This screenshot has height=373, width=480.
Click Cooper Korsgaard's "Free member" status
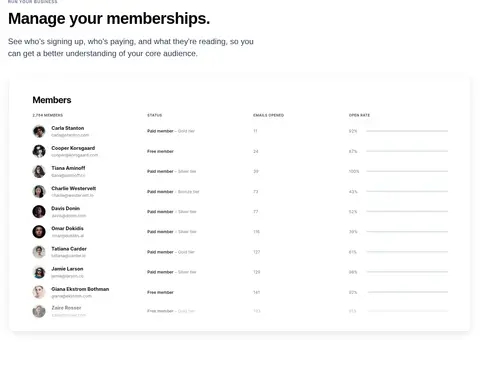(x=160, y=151)
